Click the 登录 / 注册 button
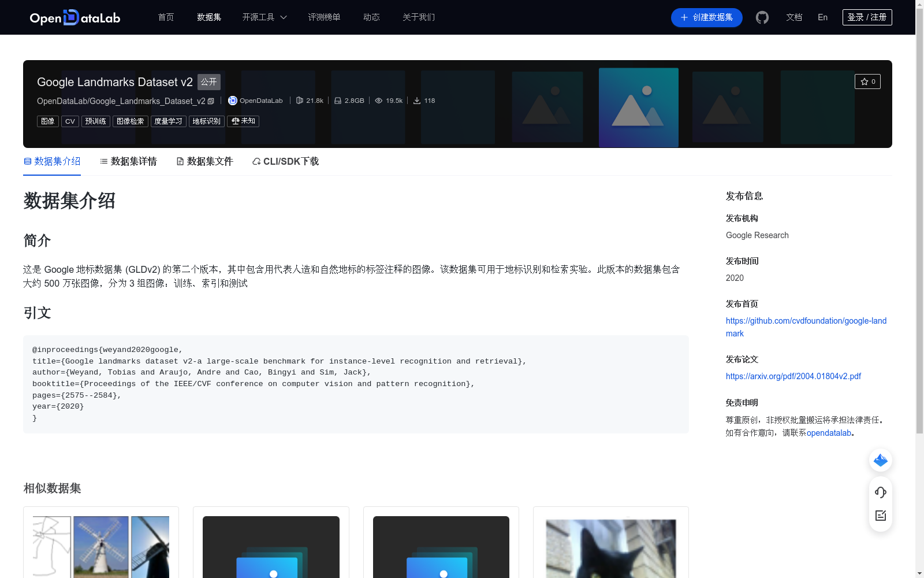 click(x=867, y=17)
